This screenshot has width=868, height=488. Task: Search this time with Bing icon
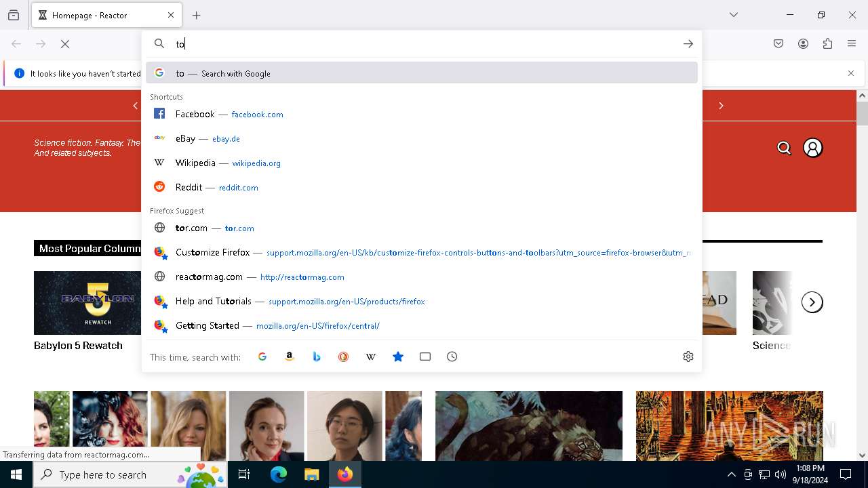point(317,357)
